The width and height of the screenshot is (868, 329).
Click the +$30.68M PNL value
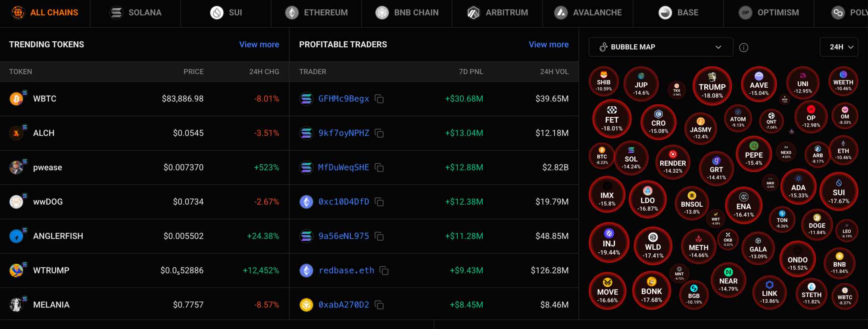click(x=464, y=99)
